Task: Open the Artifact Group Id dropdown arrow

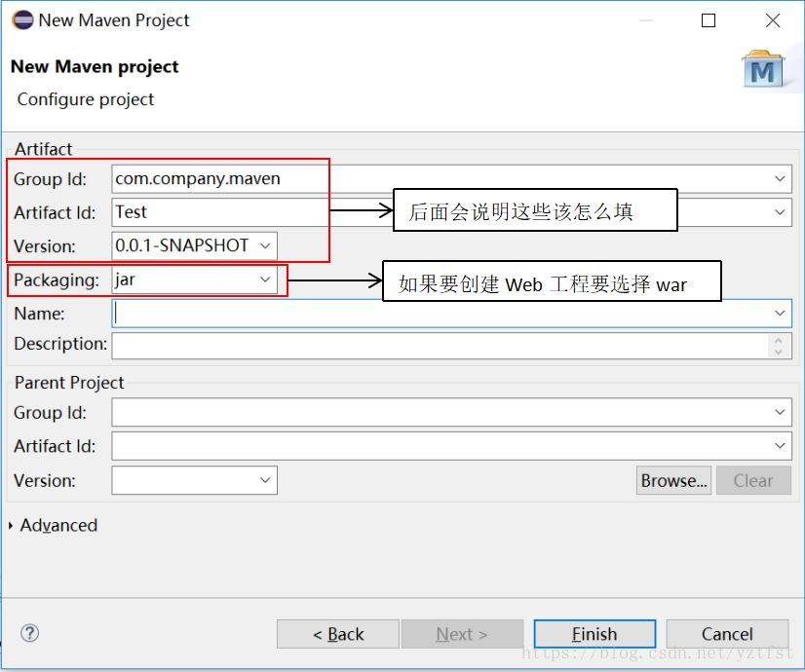Action: coord(780,178)
